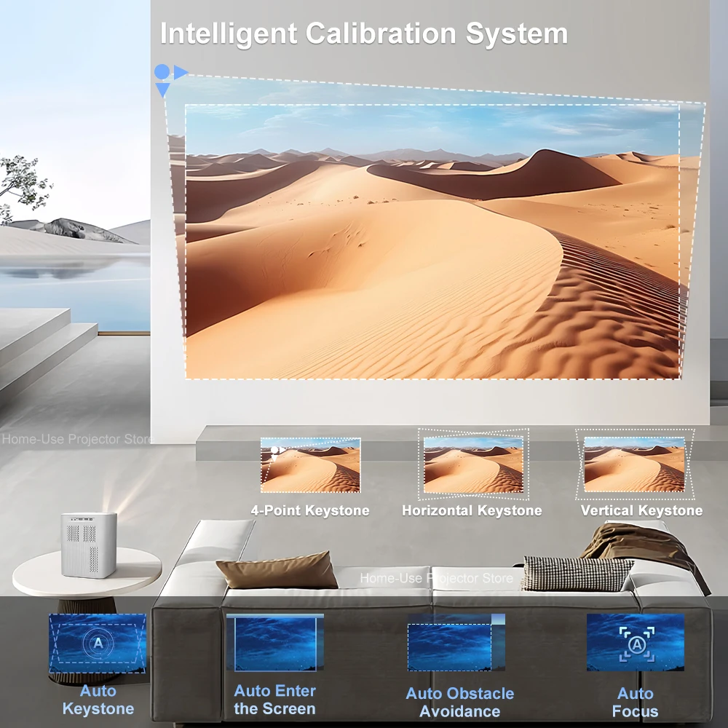Select the Vertical Keystone desert thumbnail
Screen dimensions: 728x728
click(x=635, y=464)
